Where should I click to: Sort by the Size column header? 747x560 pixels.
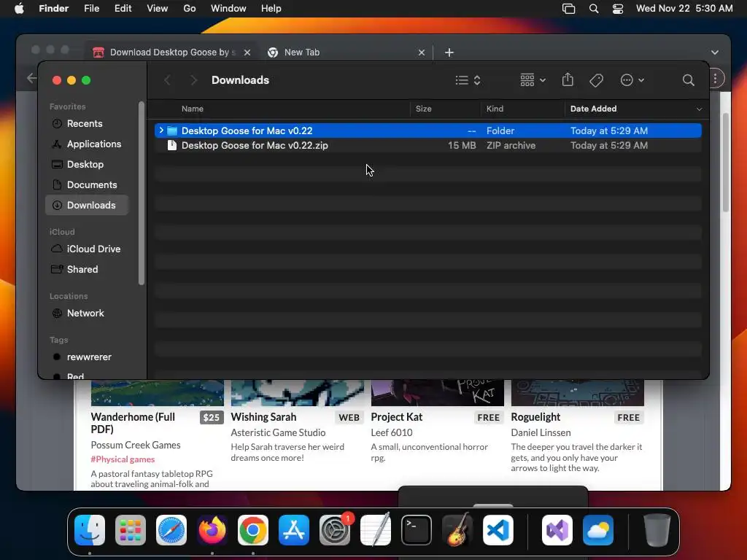423,109
